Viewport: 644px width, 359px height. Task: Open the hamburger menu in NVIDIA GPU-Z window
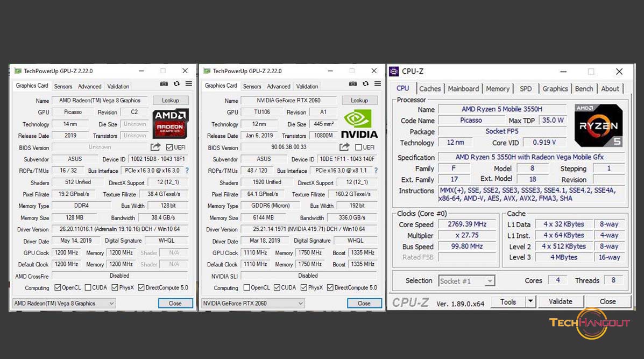pos(378,84)
